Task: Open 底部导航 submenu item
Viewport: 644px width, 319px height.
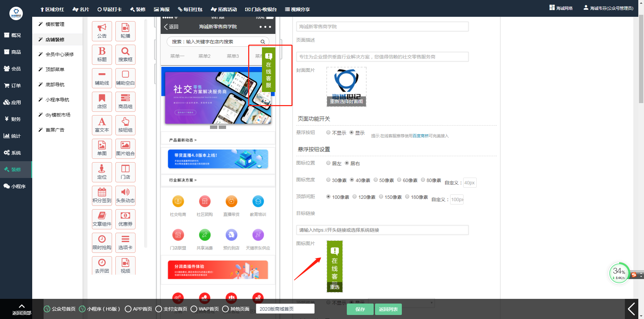Action: (x=57, y=85)
